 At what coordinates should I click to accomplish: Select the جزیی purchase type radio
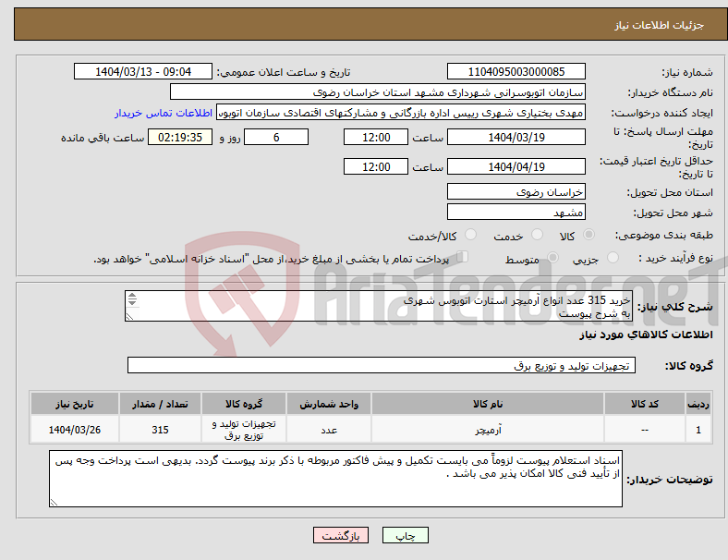pos(613,257)
